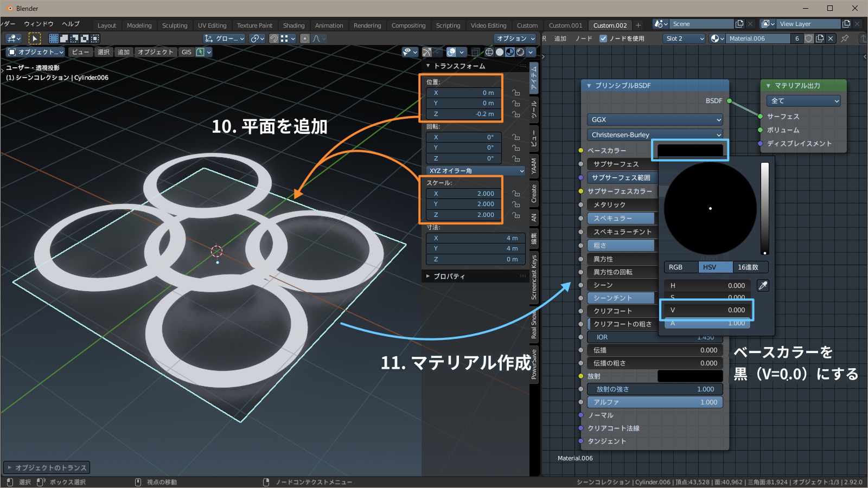Open the snapping magnet options
This screenshot has height=488, width=868.
tap(293, 38)
